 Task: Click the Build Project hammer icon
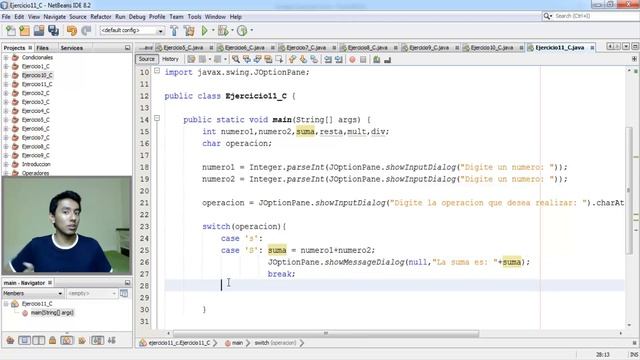click(x=174, y=31)
